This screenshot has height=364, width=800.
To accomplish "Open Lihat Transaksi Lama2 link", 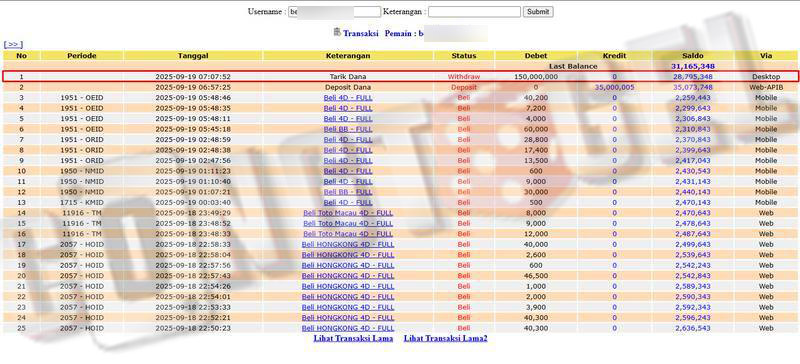I will click(x=445, y=338).
